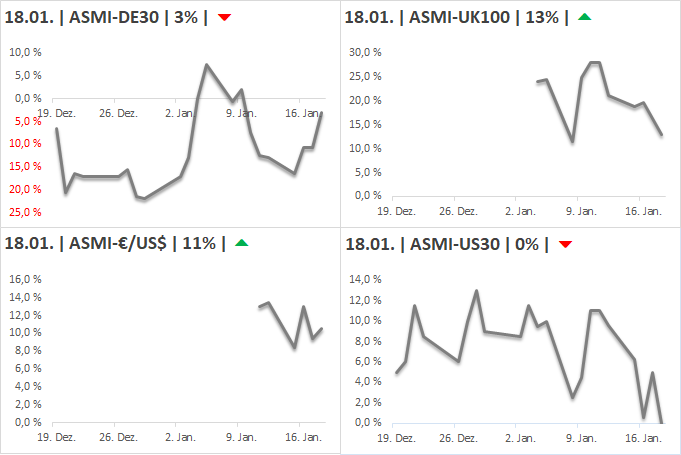
Task: Click the 26. Dez. date label in the DE30 chart
Action: click(120, 114)
